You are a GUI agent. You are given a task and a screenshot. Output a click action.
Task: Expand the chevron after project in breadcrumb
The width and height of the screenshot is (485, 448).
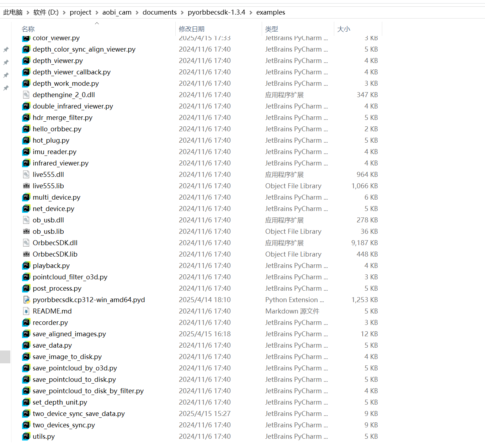click(x=97, y=12)
